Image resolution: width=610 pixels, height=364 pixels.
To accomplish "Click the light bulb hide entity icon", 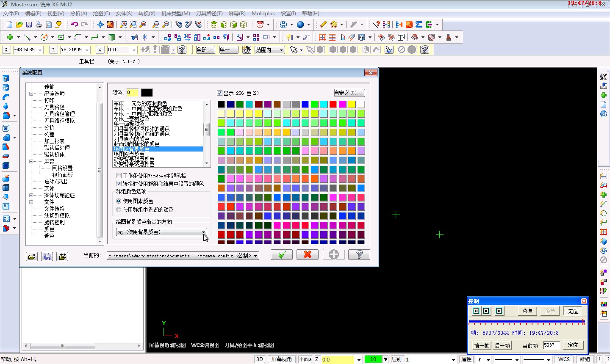I will coord(290,37).
